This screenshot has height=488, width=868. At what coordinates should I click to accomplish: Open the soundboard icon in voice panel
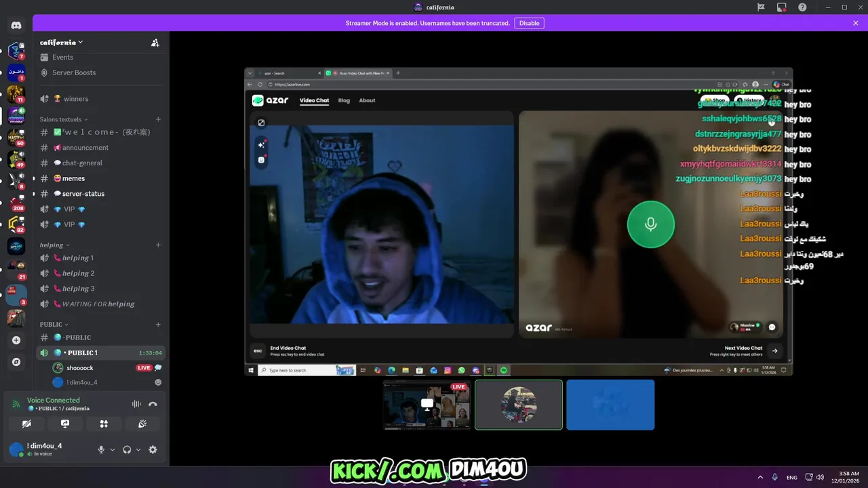(x=142, y=424)
